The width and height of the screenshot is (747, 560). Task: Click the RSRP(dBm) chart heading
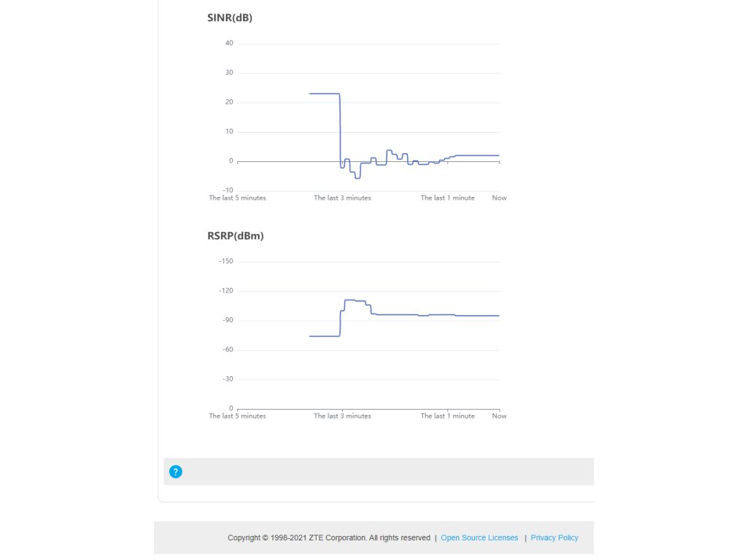point(236,236)
